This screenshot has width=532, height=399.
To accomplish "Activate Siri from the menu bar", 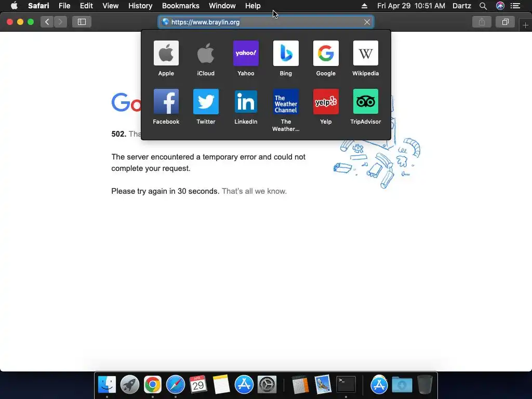I will pos(500,6).
